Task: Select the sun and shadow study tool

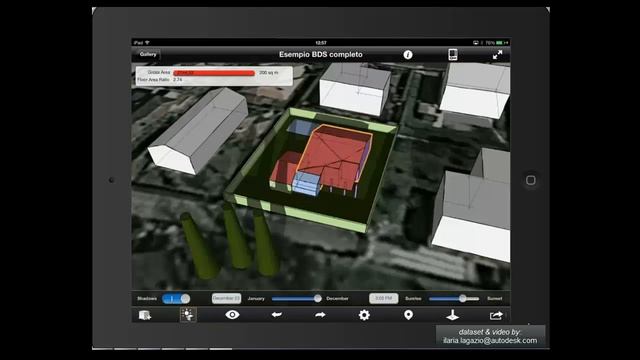Action: (188, 315)
